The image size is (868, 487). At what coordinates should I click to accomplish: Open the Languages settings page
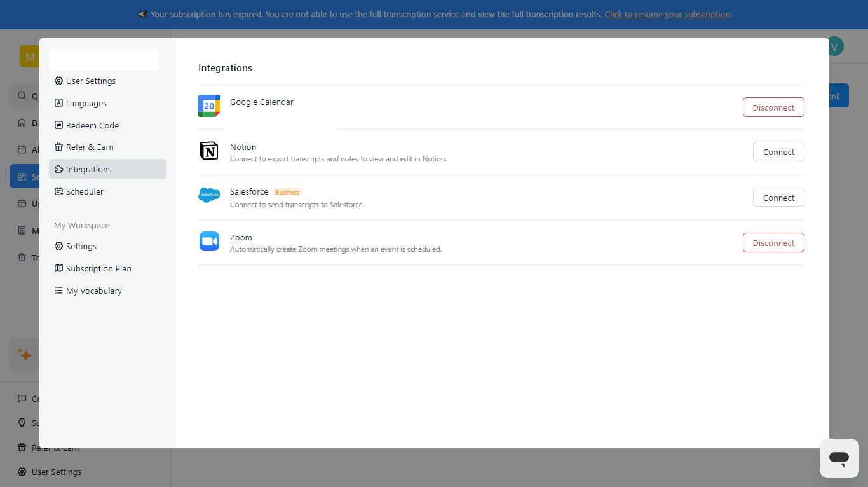pyautogui.click(x=107, y=103)
